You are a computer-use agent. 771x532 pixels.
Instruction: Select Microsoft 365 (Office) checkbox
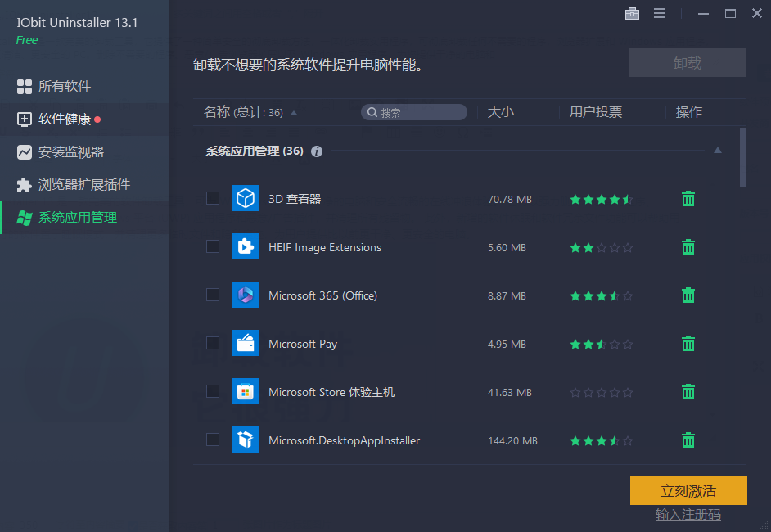[213, 295]
